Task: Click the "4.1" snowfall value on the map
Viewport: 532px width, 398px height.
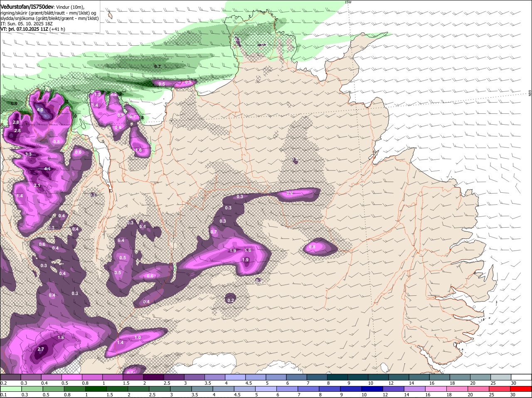Action: (47, 169)
